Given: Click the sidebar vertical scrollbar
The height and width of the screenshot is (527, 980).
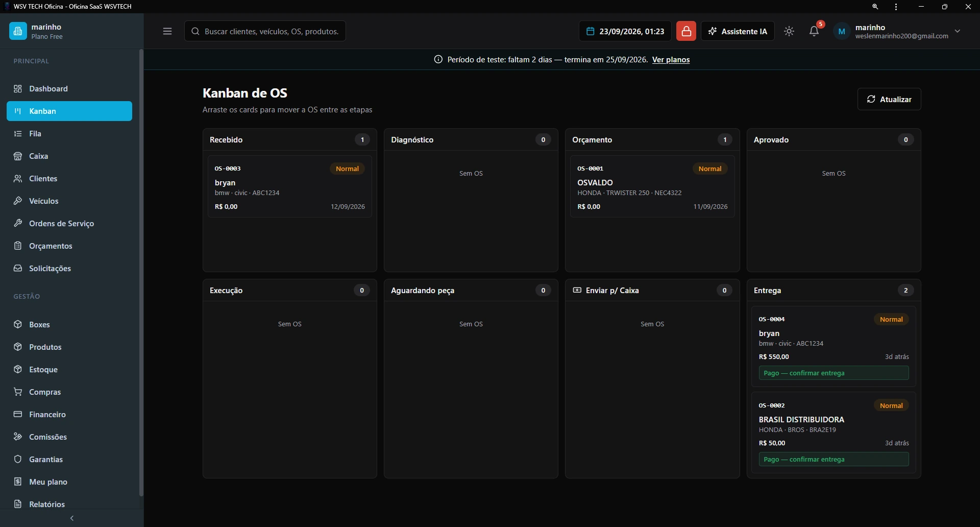Looking at the screenshot, I should coord(141,273).
